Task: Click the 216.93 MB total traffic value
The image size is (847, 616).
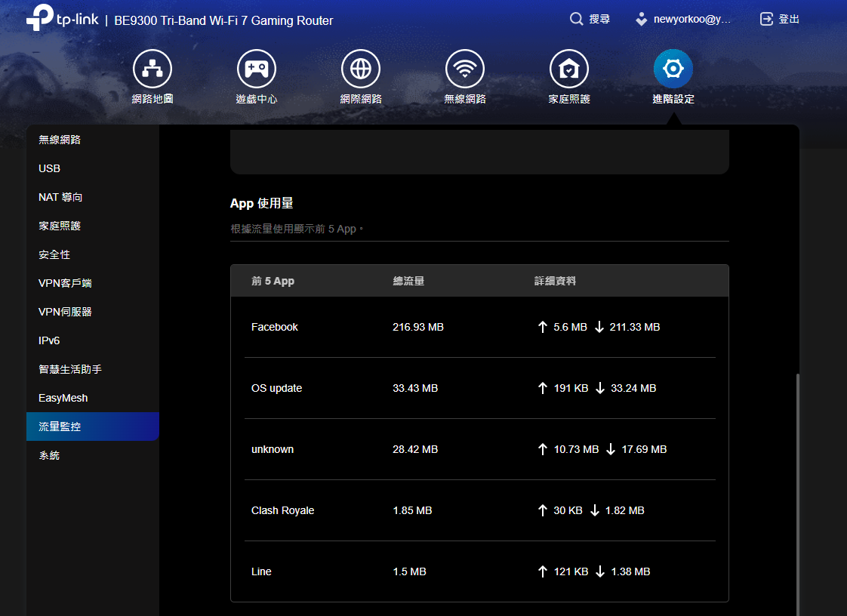Action: pyautogui.click(x=418, y=327)
